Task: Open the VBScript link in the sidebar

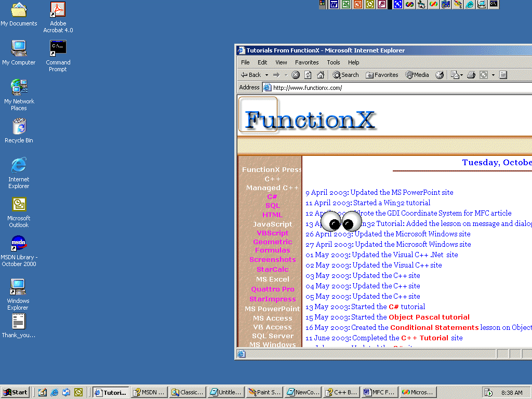Action: tap(272, 233)
